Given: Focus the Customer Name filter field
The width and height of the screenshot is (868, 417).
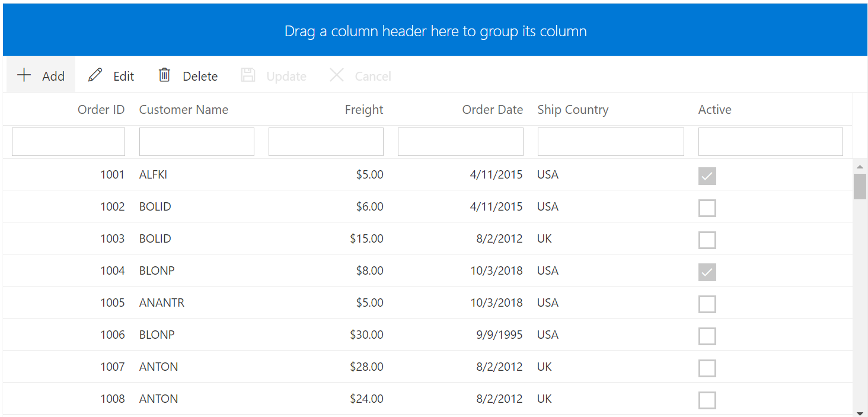Looking at the screenshot, I should (x=196, y=142).
